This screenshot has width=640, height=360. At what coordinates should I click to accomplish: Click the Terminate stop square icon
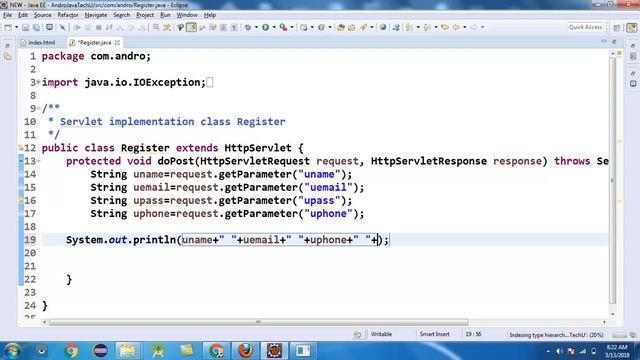pos(98,27)
